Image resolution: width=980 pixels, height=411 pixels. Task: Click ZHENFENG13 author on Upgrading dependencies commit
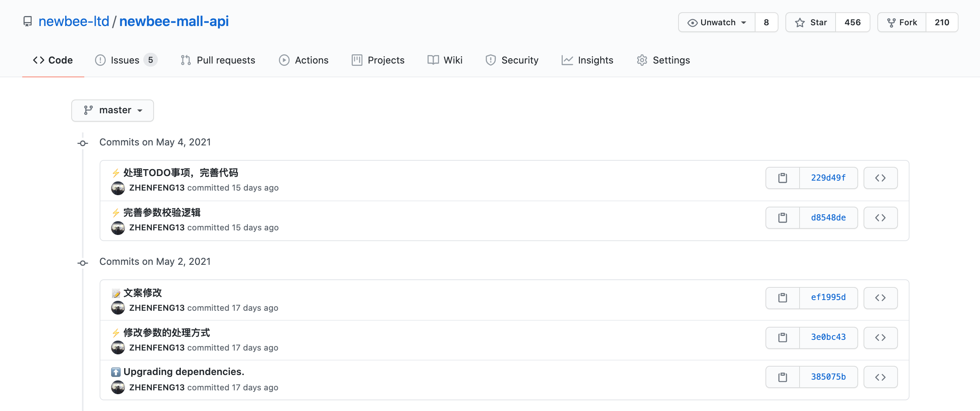[157, 388]
